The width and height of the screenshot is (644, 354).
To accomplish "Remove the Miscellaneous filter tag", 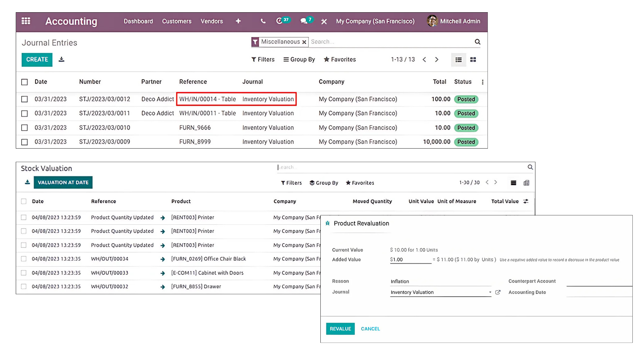I will 304,42.
